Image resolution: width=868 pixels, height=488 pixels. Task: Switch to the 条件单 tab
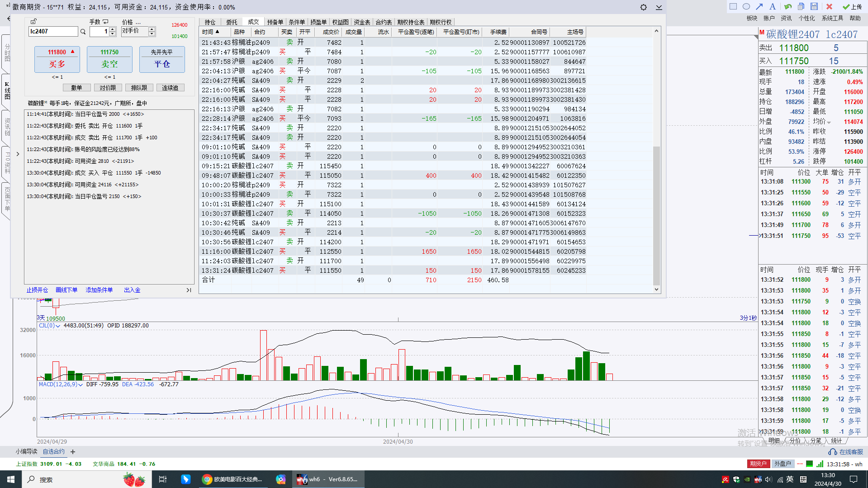[x=297, y=22]
